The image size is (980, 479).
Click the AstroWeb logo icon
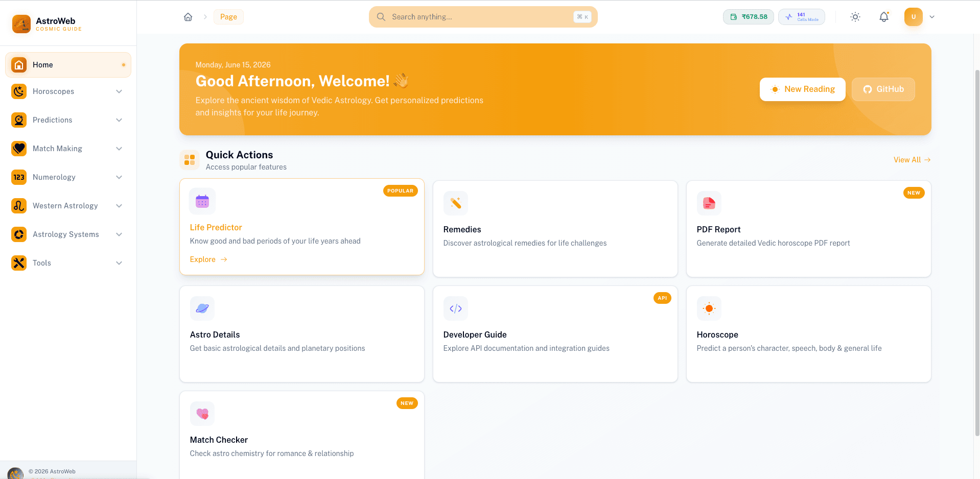[21, 24]
